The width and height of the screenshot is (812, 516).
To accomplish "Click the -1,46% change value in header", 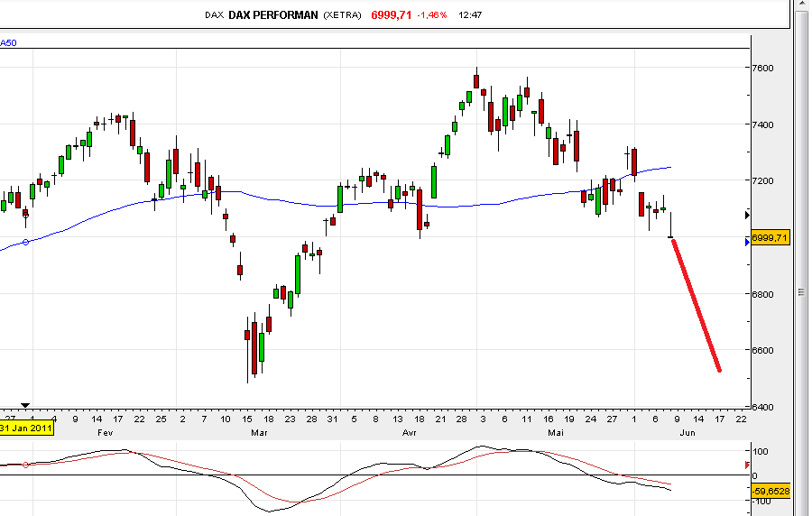I will [x=432, y=15].
